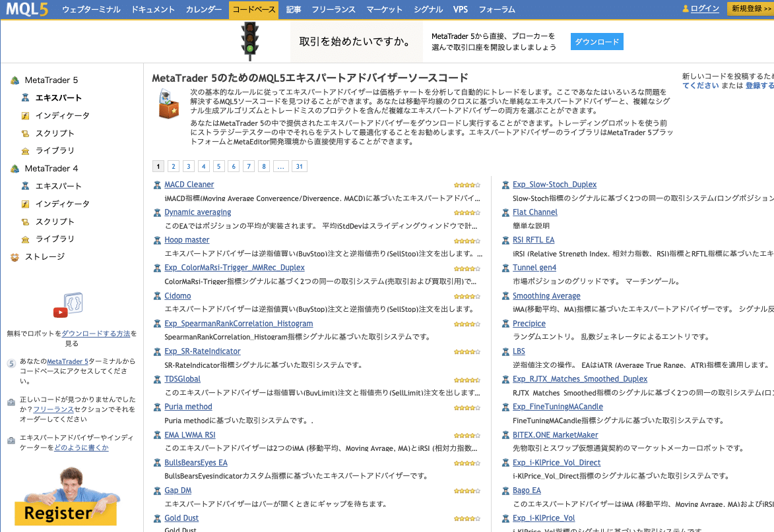The image size is (774, 532).
Task: Open the VPS menu item
Action: (461, 9)
